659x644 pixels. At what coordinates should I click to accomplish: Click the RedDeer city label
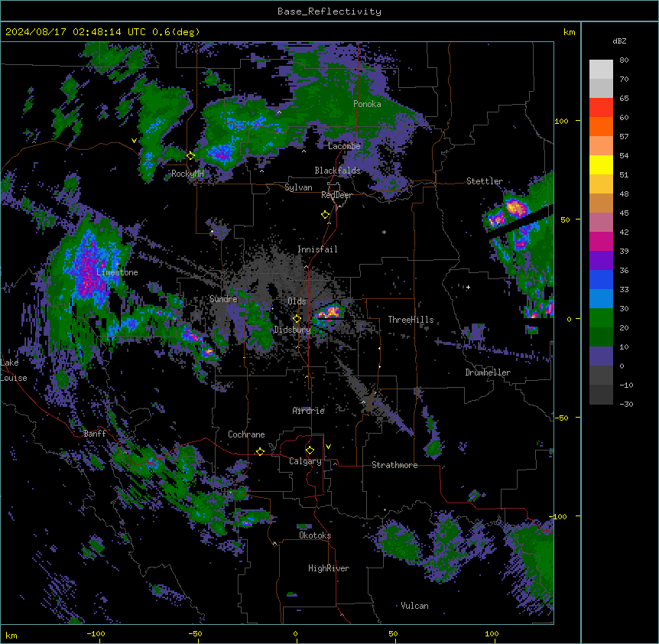point(336,195)
